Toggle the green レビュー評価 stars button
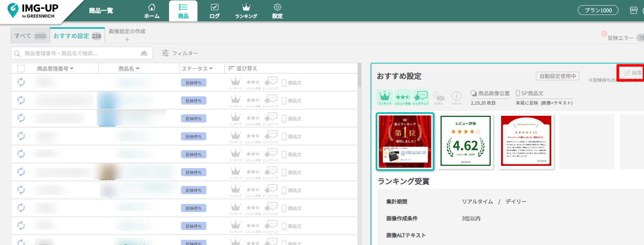Image resolution: width=644 pixels, height=245 pixels. [402, 97]
